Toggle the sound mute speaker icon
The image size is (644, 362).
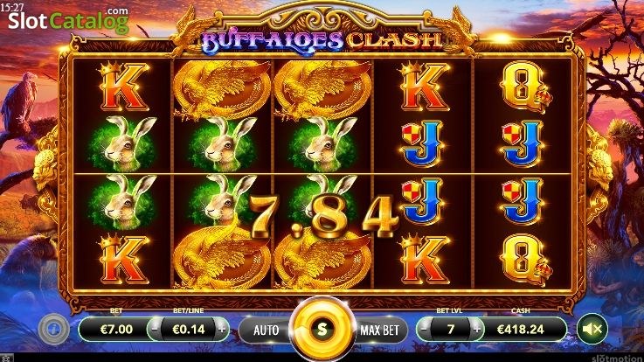coord(592,329)
